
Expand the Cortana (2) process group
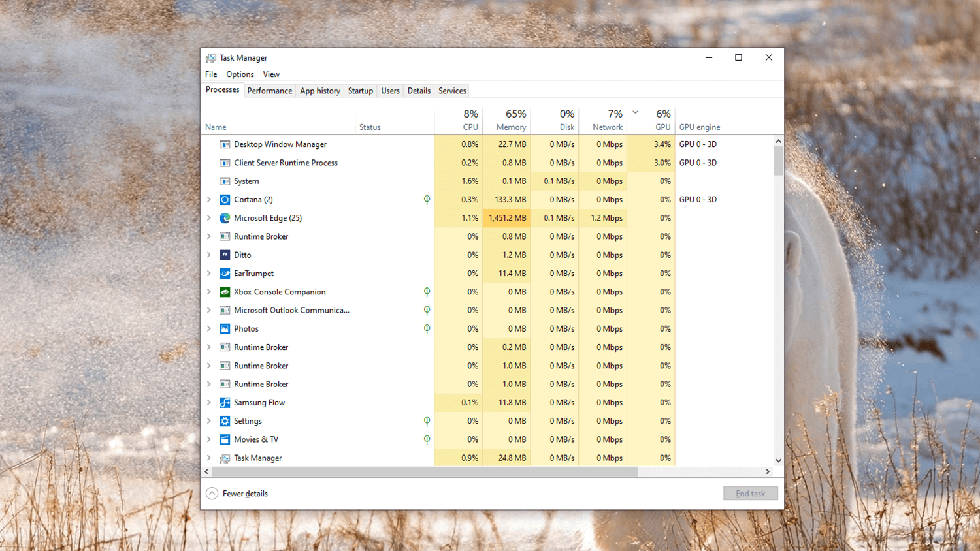pyautogui.click(x=209, y=200)
